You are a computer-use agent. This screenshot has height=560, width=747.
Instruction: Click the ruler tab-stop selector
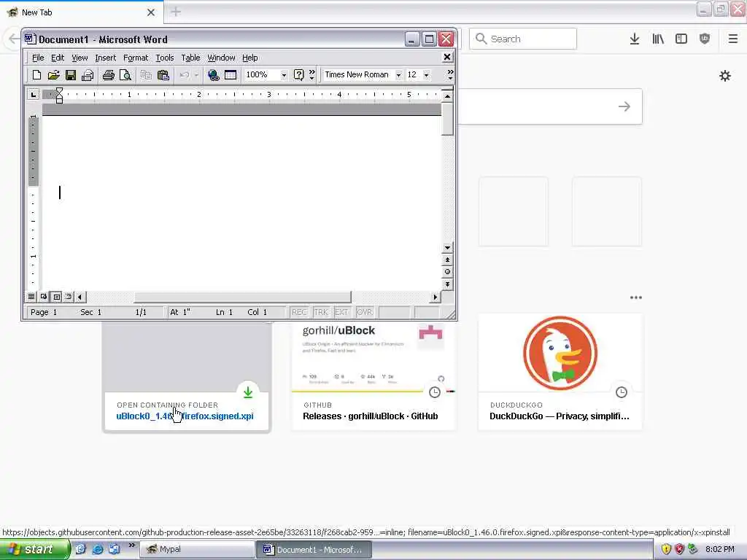point(33,94)
